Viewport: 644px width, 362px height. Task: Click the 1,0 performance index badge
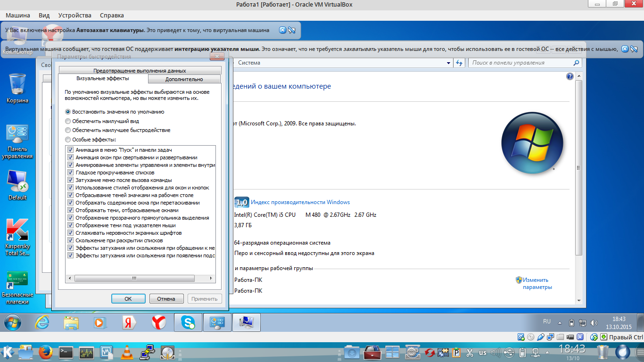click(241, 202)
